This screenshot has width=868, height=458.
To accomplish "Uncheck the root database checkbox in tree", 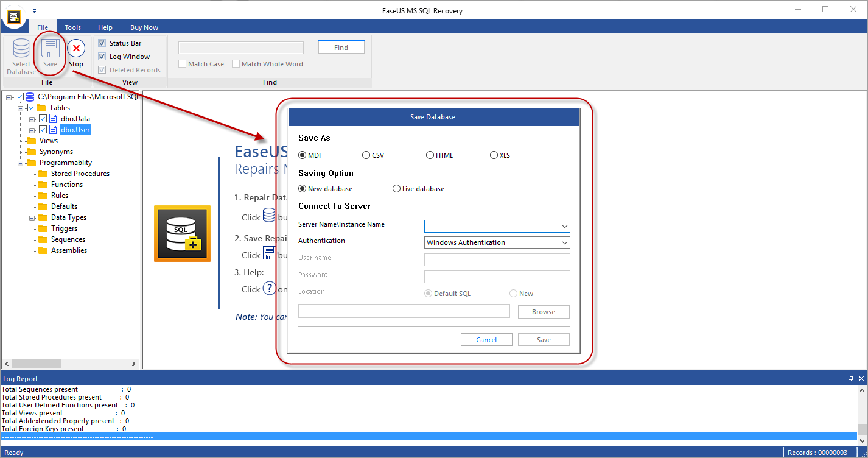I will [19, 97].
